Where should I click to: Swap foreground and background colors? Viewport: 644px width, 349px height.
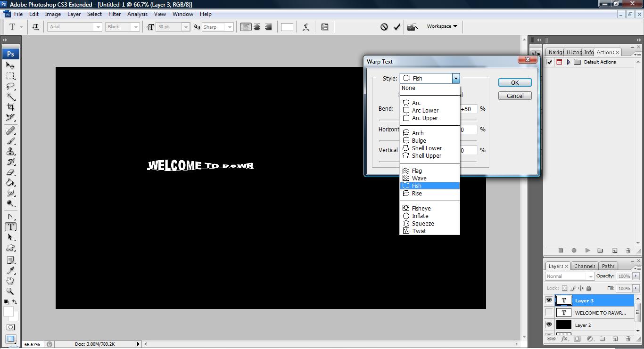tap(15, 302)
